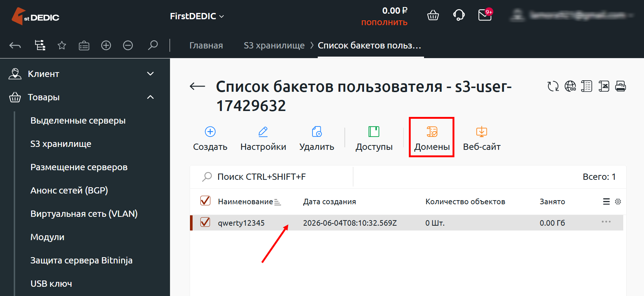Open support headset icon
Screen dimensions: 644x296
[459, 15]
